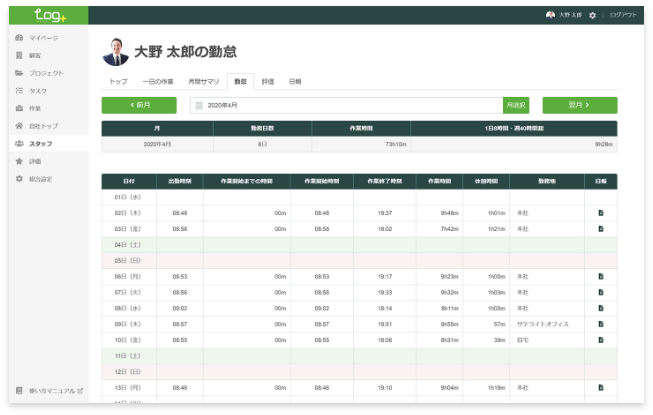Go to next month with 翌月 button
The image size is (653, 415).
click(579, 105)
